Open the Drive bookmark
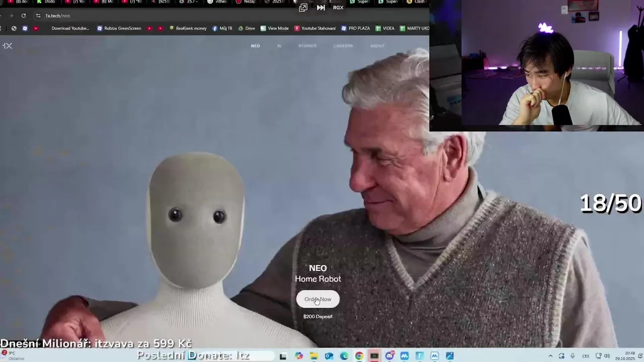Viewport: 644px width, 362px height. click(x=247, y=28)
